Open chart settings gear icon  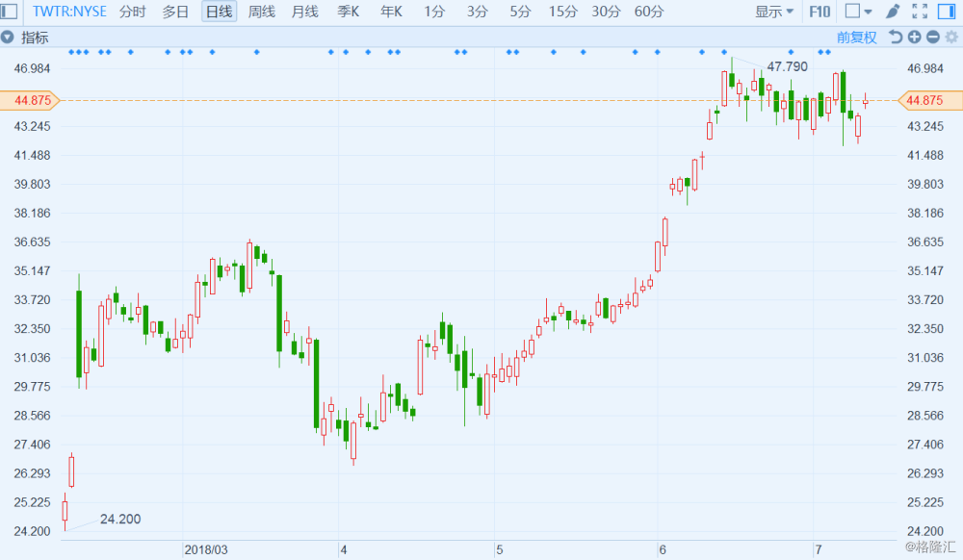click(x=951, y=38)
